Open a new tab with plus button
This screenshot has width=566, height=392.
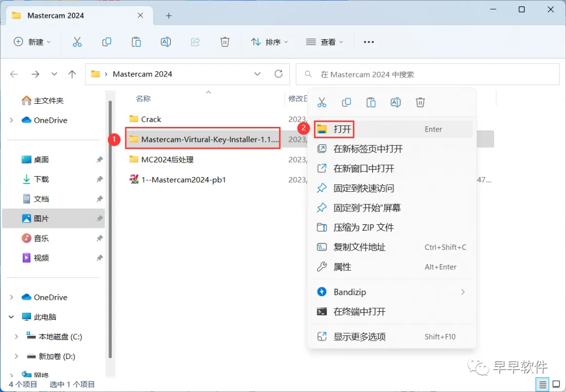coord(169,16)
